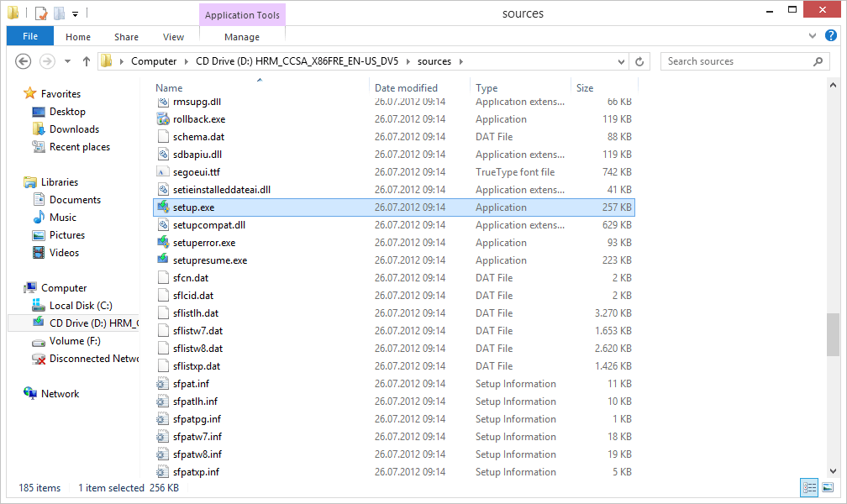847x504 pixels.
Task: Go up one folder level
Action: pyautogui.click(x=87, y=61)
